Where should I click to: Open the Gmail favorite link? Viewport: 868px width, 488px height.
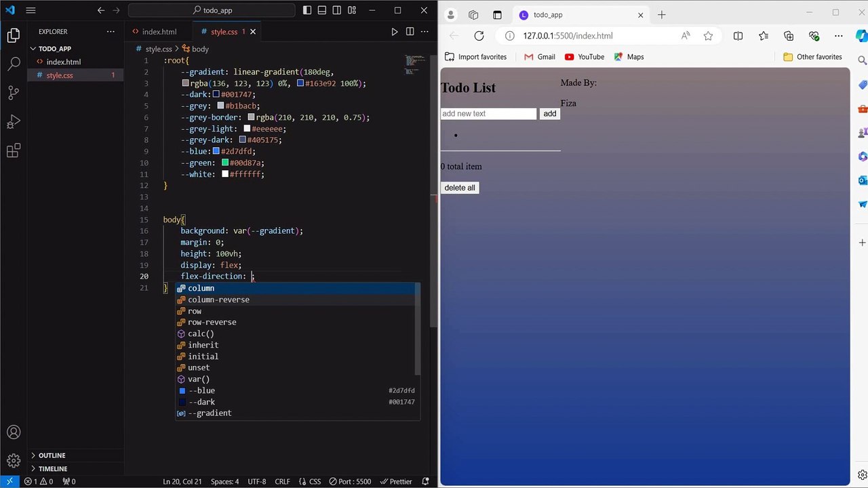540,57
